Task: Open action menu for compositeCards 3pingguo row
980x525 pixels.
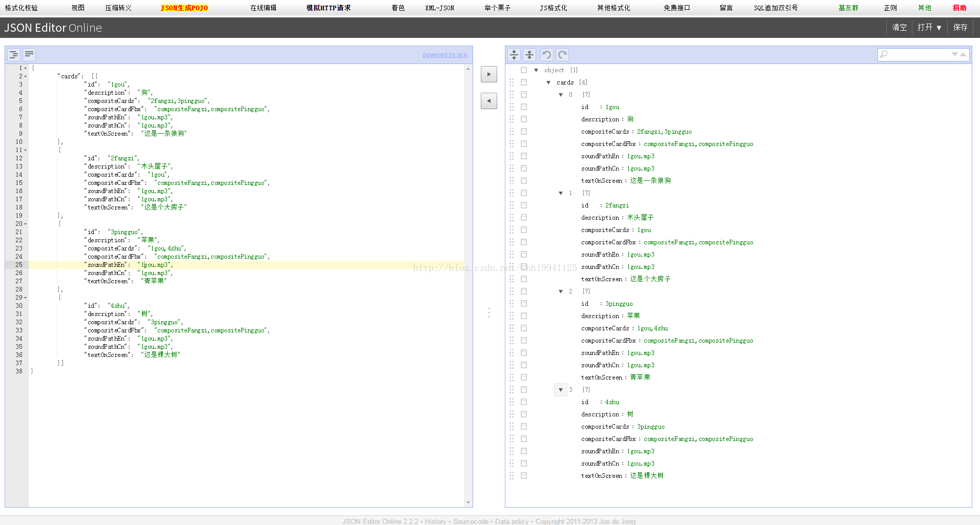Action: [524, 427]
